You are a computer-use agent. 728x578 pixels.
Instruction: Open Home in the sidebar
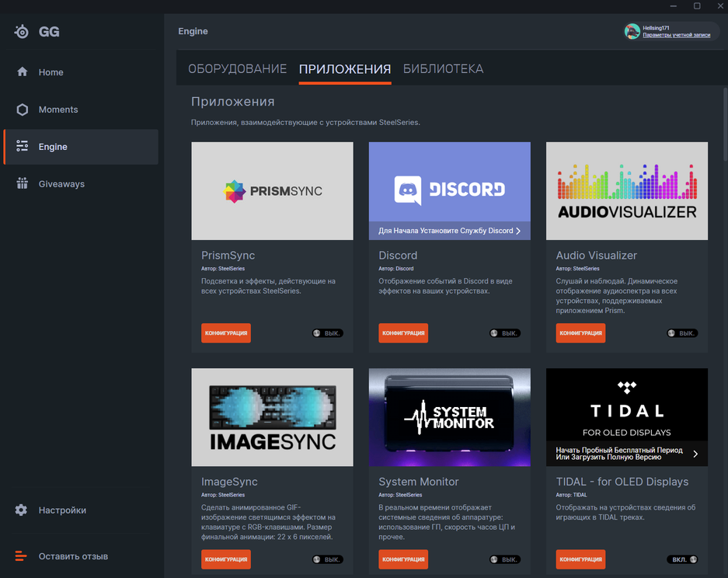[x=81, y=72]
